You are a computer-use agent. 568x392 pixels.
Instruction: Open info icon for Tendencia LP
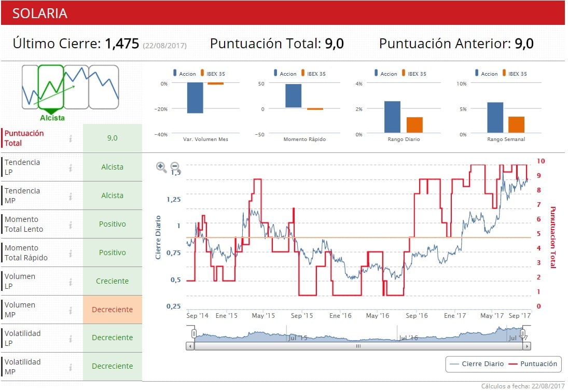click(71, 167)
